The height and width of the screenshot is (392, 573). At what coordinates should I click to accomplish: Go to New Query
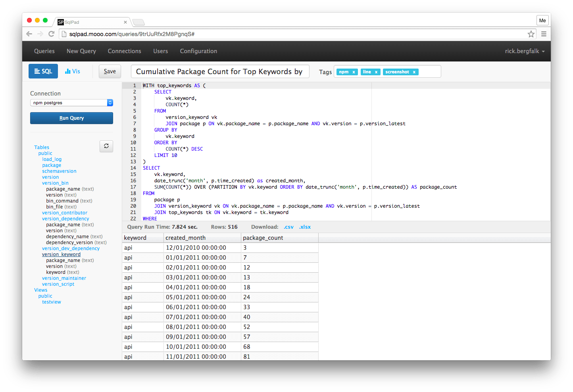81,51
